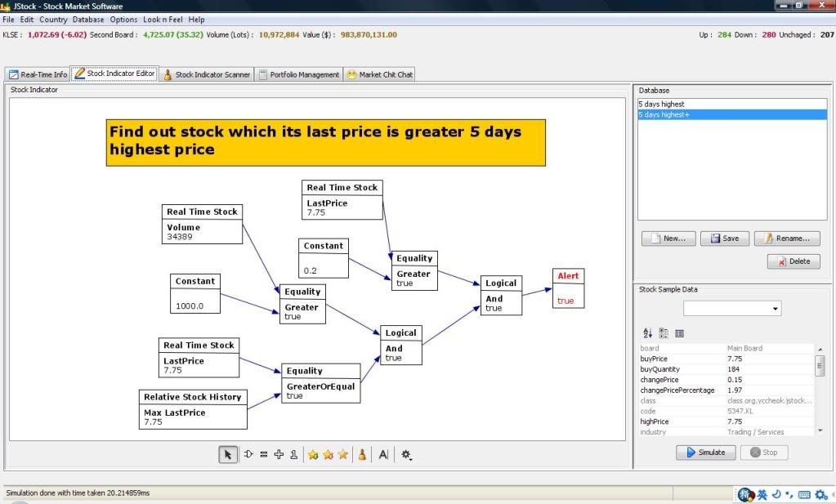Open input method settings gear in tray

pos(821,495)
